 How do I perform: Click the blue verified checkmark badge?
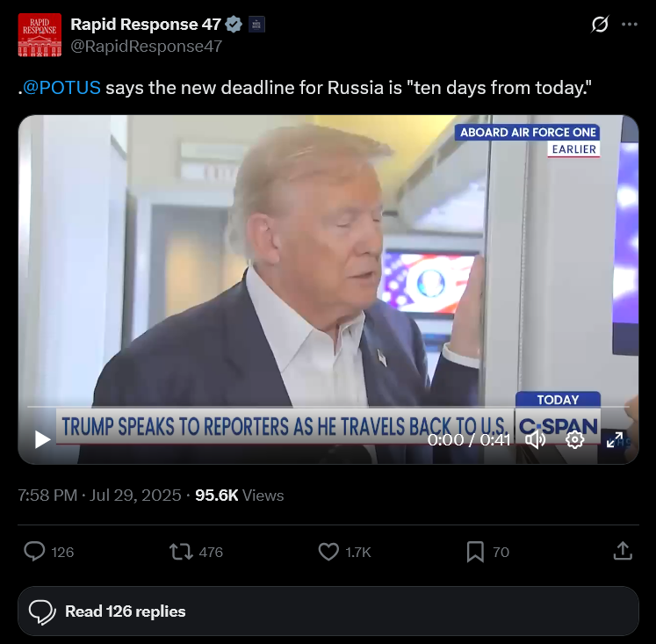234,25
